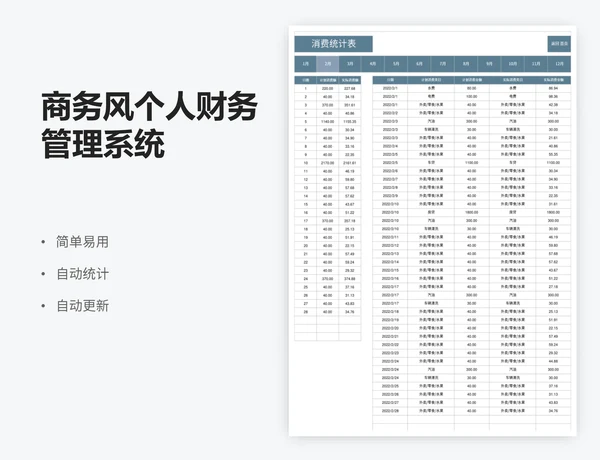
Task: Go to the 4月 tab
Action: [x=373, y=64]
